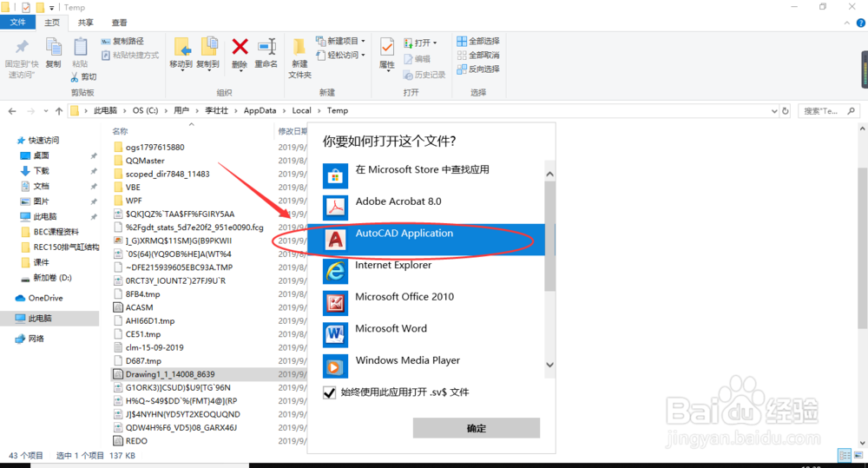868x468 pixels.
Task: Click the dialog scrollbar up arrow
Action: tap(549, 174)
